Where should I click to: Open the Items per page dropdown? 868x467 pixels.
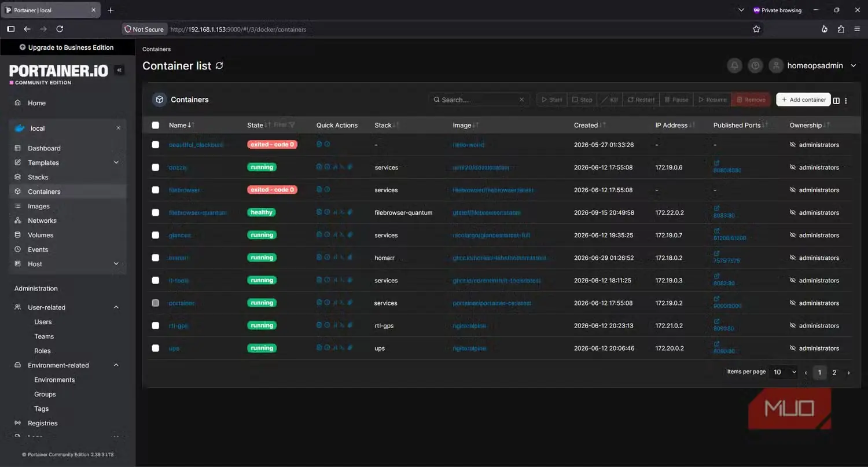point(785,372)
